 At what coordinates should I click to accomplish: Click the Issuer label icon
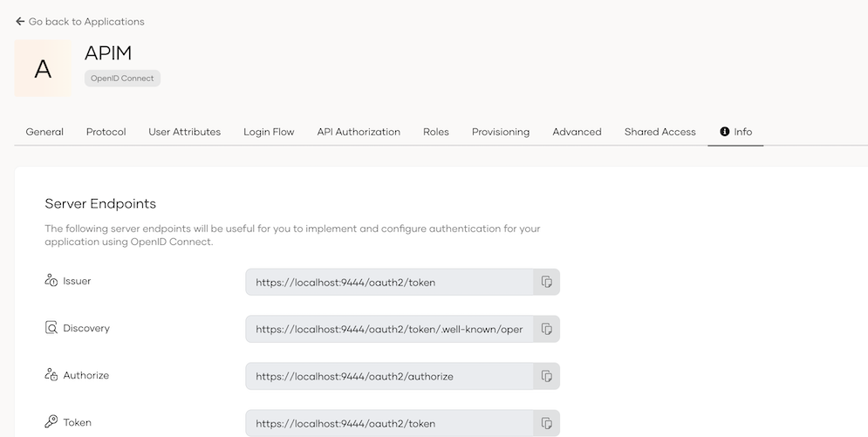coord(51,281)
